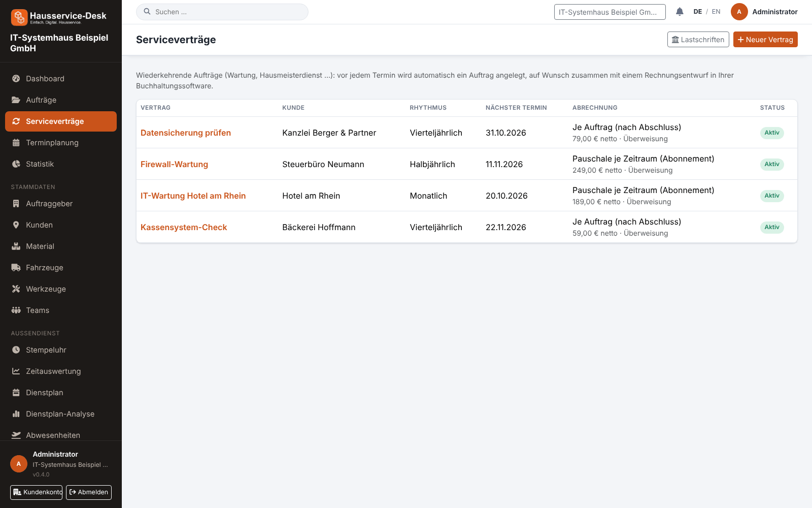Switch language to EN
The width and height of the screenshot is (812, 508).
pyautogui.click(x=716, y=12)
